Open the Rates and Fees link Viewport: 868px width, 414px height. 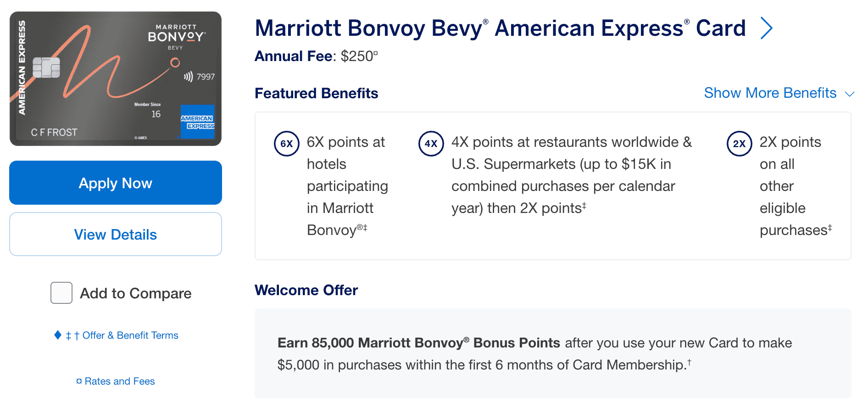pyautogui.click(x=119, y=381)
